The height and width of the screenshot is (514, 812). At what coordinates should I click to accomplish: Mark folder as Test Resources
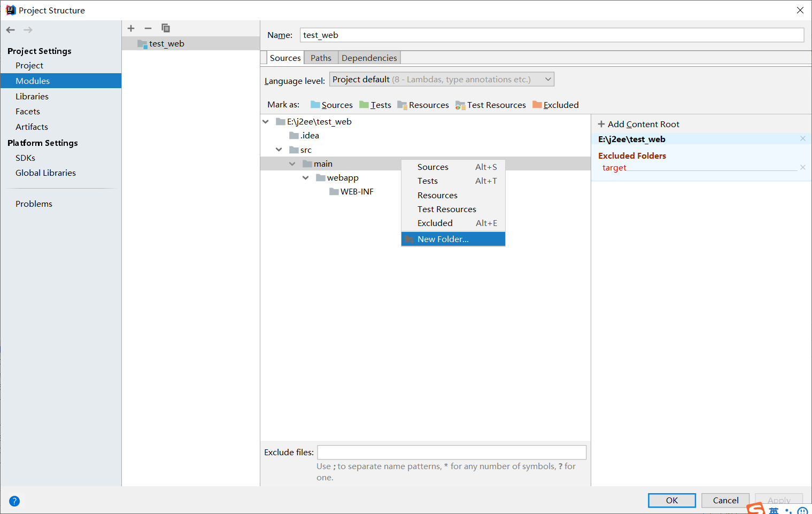[x=491, y=105]
